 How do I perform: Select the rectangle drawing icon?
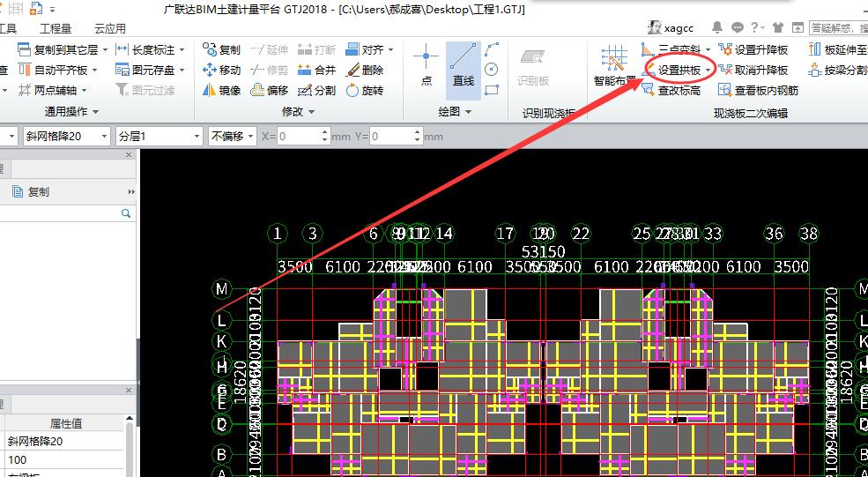[x=492, y=90]
